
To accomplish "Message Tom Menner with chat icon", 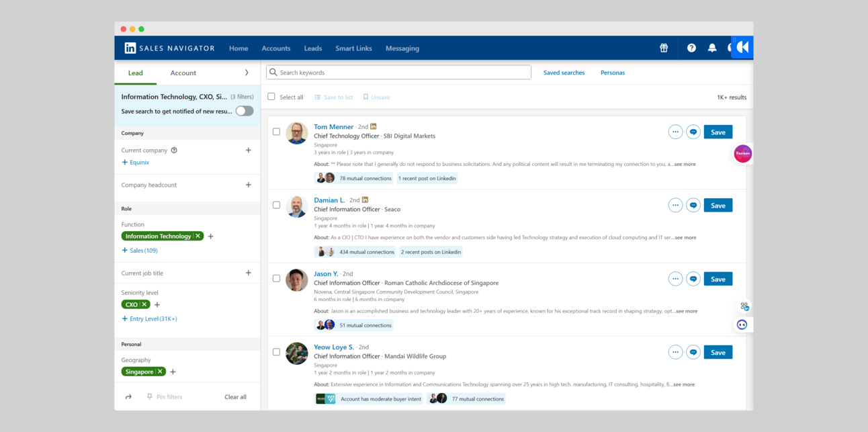I will (x=693, y=132).
